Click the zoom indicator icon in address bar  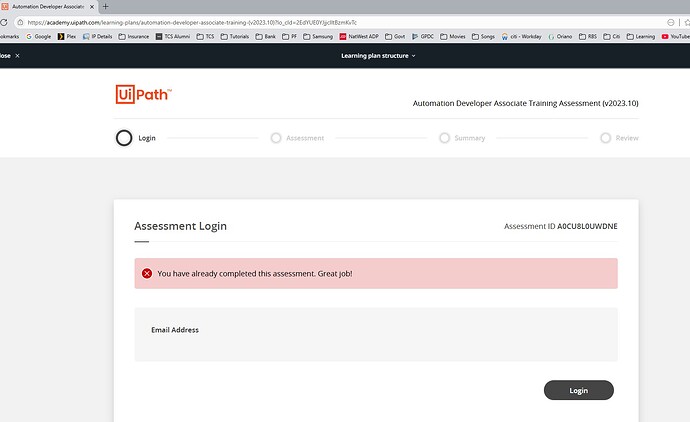click(671, 22)
